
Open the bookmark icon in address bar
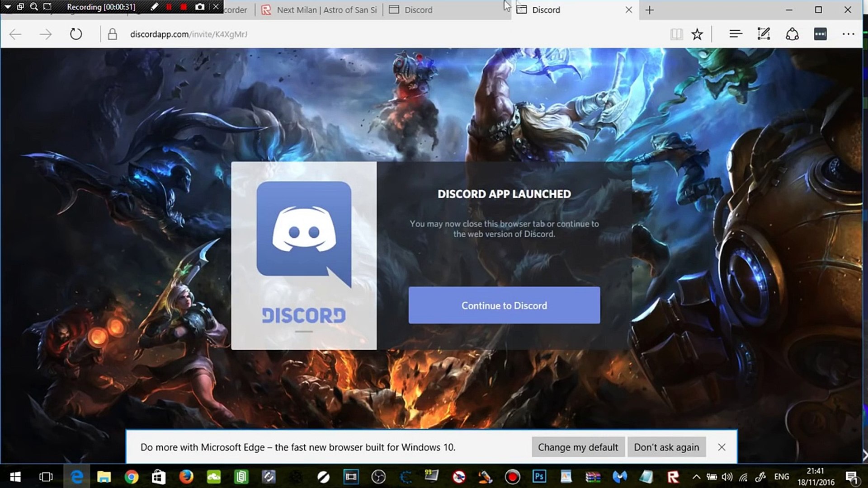(697, 34)
